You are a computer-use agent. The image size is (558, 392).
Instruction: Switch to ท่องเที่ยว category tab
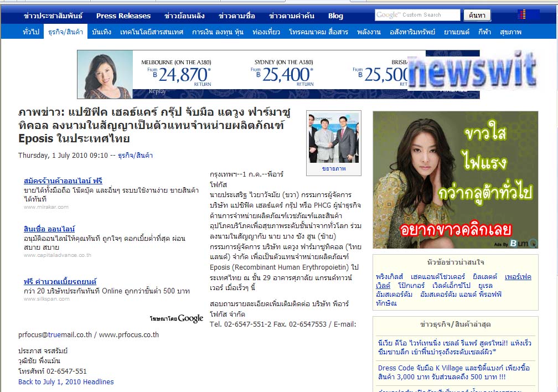[x=266, y=32]
